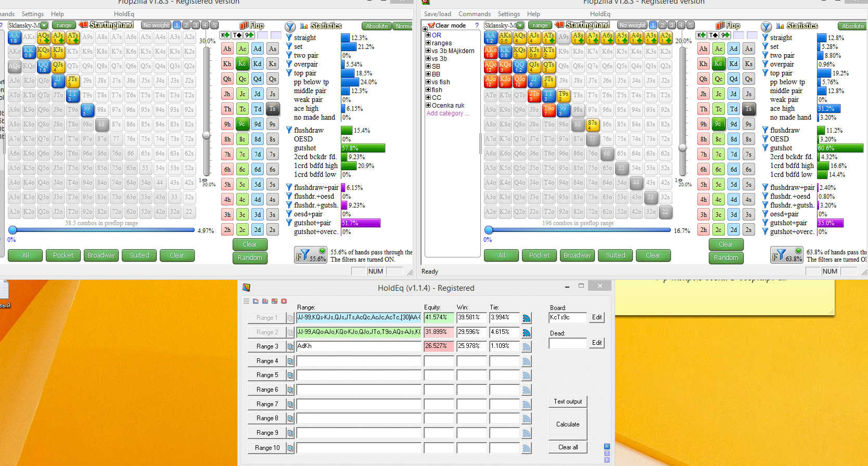Toggle flushdr.+oesd filter funnel in right Flopzilla

(765, 196)
